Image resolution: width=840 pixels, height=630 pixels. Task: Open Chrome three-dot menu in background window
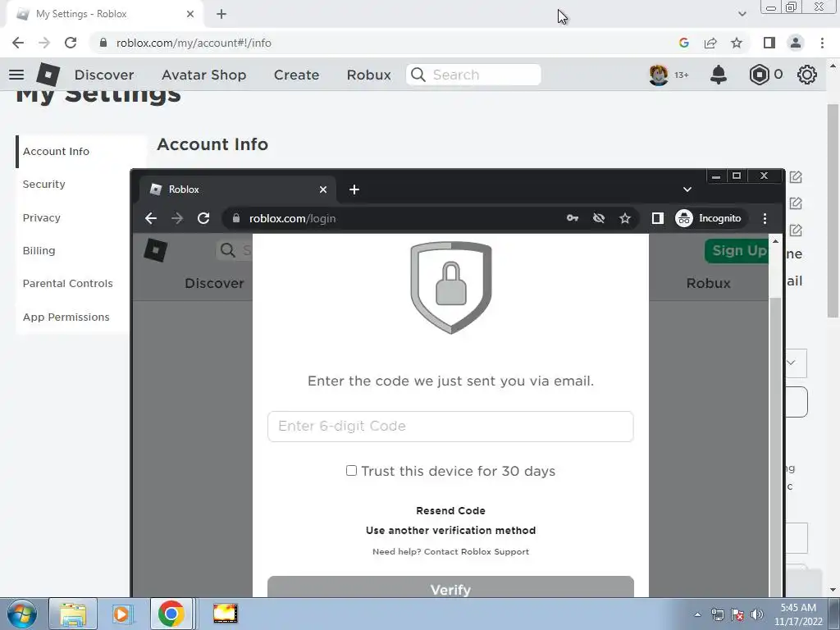tap(822, 43)
